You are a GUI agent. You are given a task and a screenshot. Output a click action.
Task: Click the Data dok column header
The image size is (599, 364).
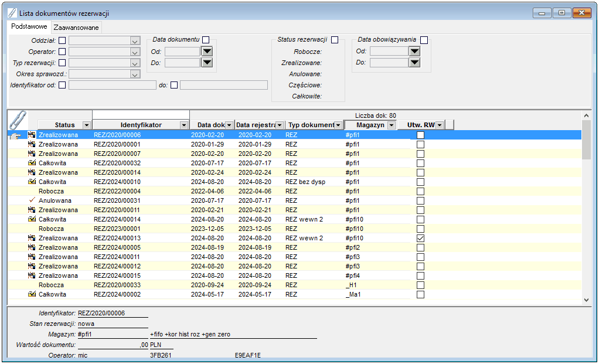click(x=211, y=125)
